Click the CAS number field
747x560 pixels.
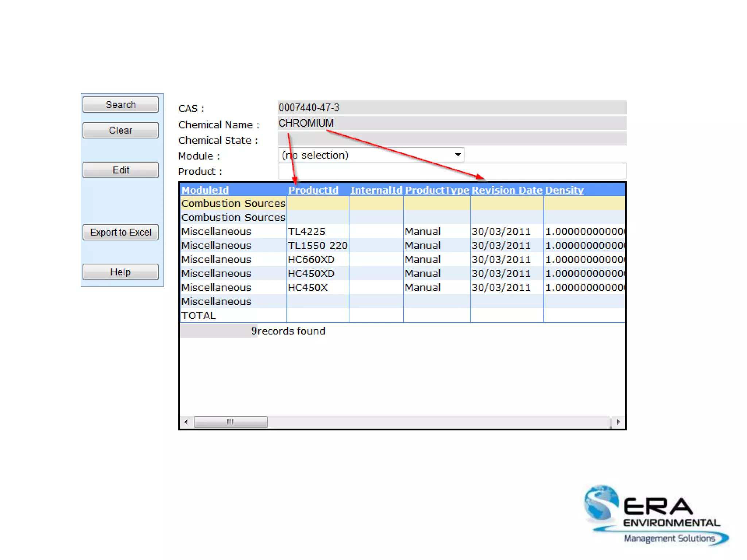[452, 108]
